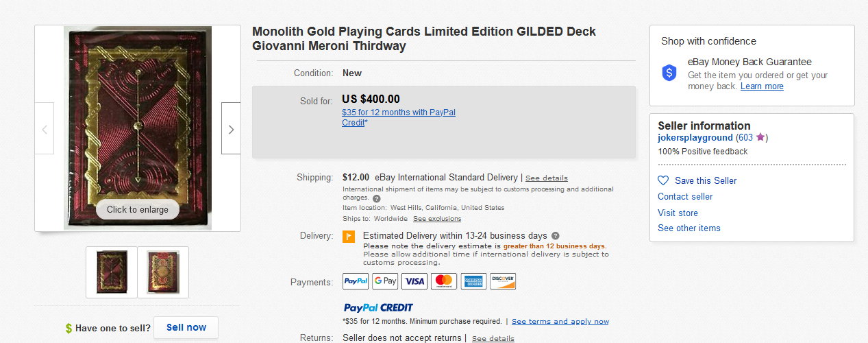This screenshot has width=868, height=343.
Task: Select the first deck thumbnail image
Action: pyautogui.click(x=112, y=272)
